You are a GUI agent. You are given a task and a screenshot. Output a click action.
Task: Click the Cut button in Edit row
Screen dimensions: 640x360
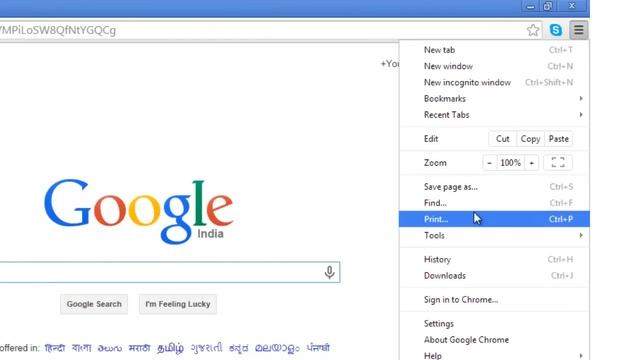pos(502,139)
